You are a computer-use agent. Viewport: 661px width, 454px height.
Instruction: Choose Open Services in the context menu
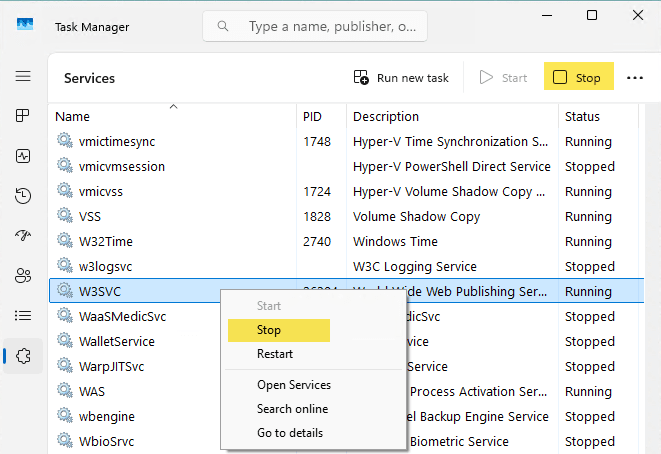tap(294, 385)
